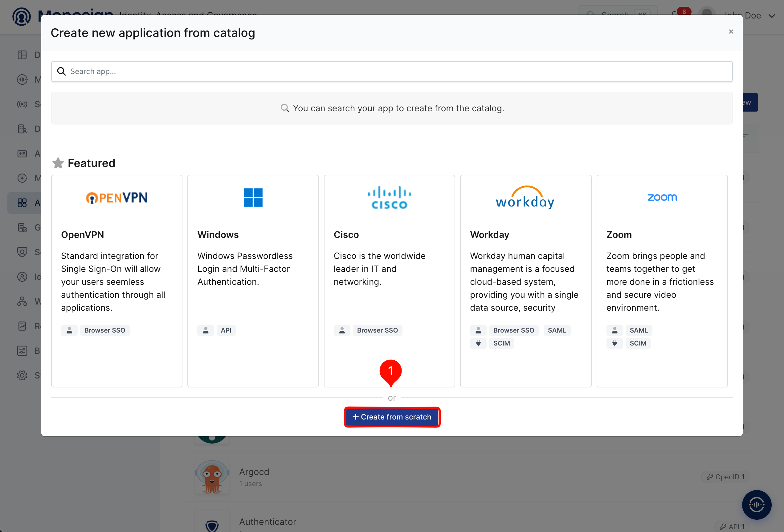This screenshot has height=532, width=784.
Task: Expand the John Doe user dropdown
Action: [772, 16]
